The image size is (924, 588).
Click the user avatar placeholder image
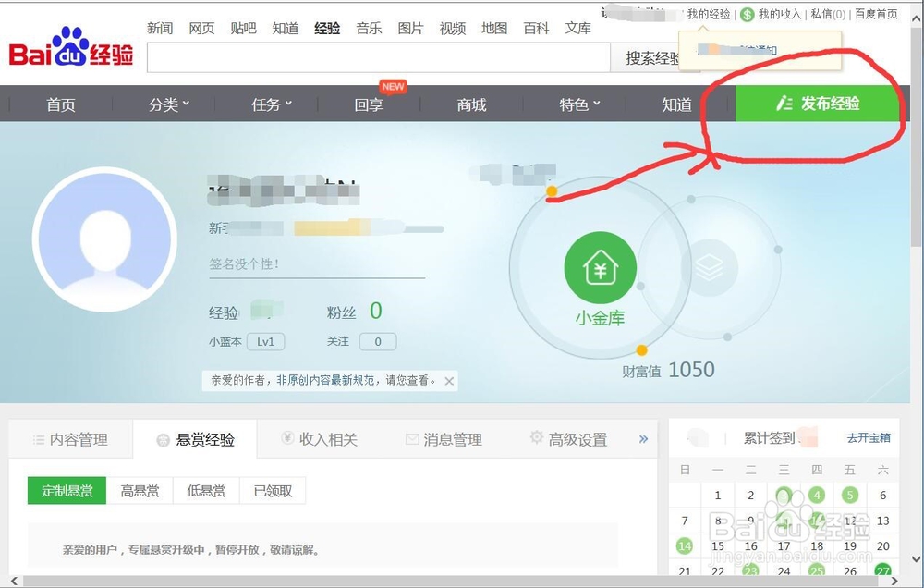tap(104, 239)
